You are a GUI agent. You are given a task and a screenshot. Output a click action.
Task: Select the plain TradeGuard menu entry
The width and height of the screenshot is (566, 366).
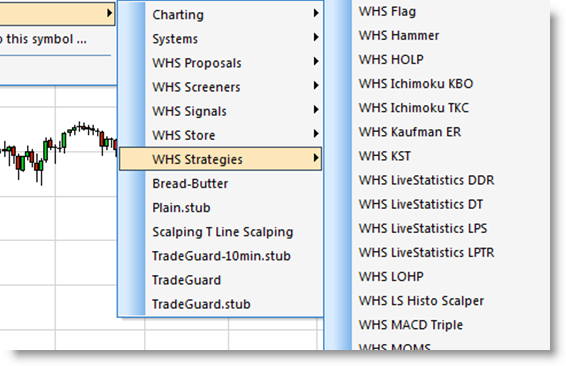(x=220, y=280)
